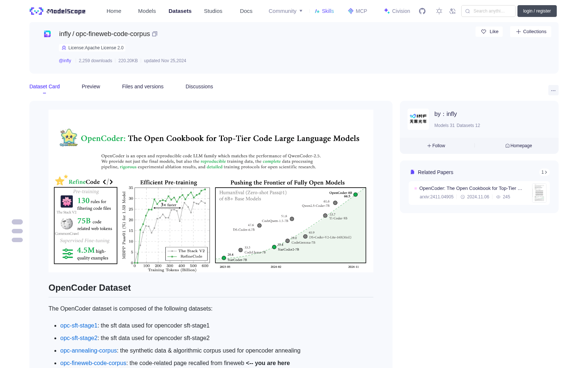The image size is (588, 368).
Task: Open the more options ellipsis button
Action: (x=553, y=90)
